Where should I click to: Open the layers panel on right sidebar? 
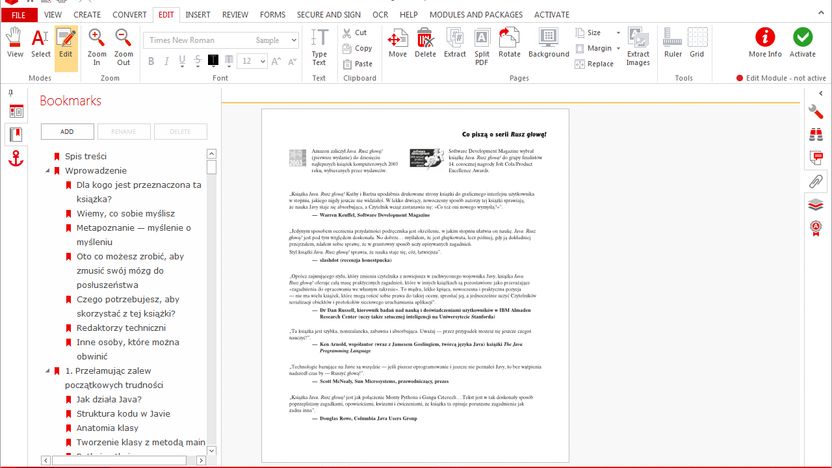816,204
